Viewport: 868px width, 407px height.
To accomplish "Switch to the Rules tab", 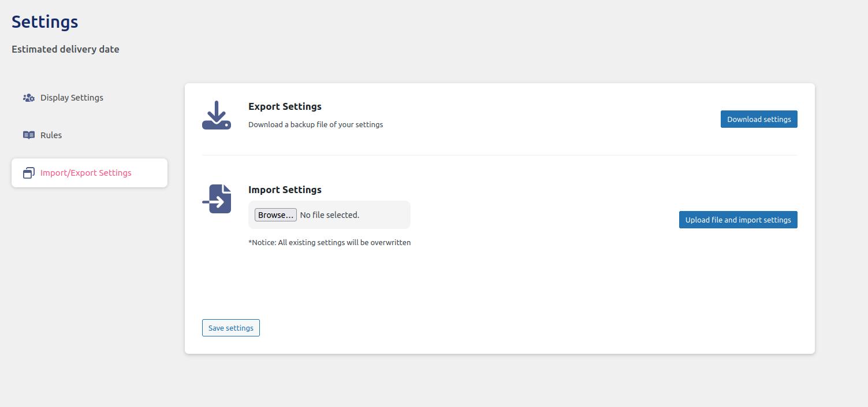I will pos(90,135).
